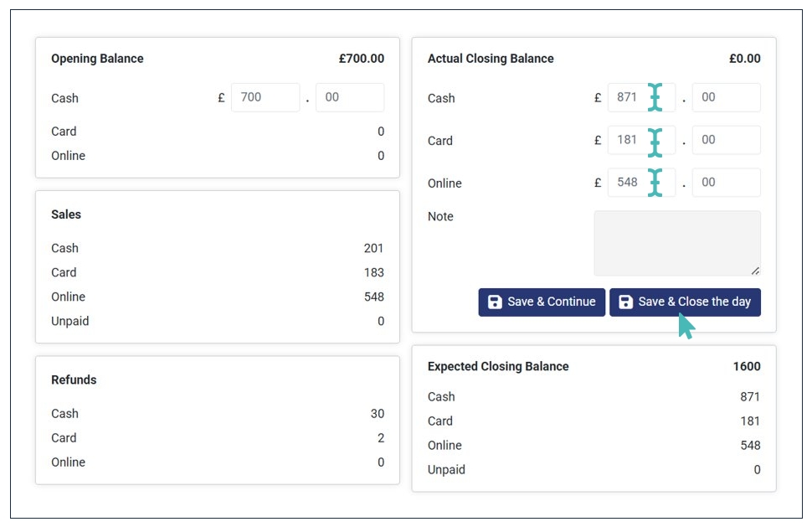Click the Sales section heading

click(66, 214)
